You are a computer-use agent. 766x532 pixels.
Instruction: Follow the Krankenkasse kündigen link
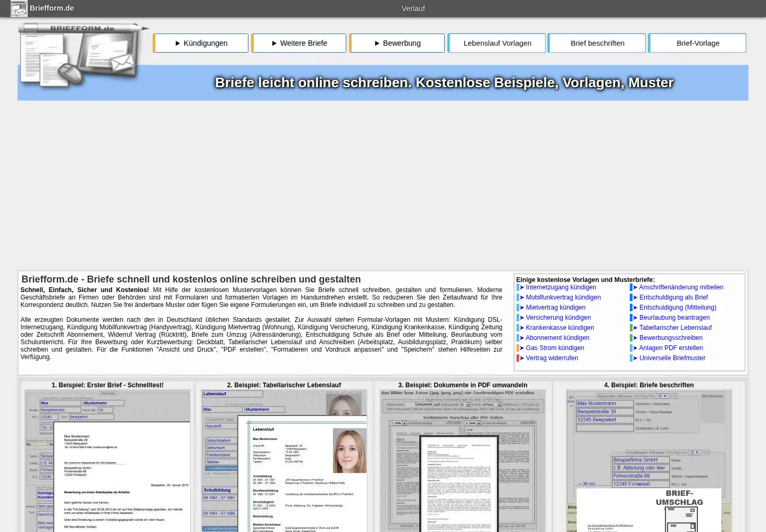(x=560, y=328)
